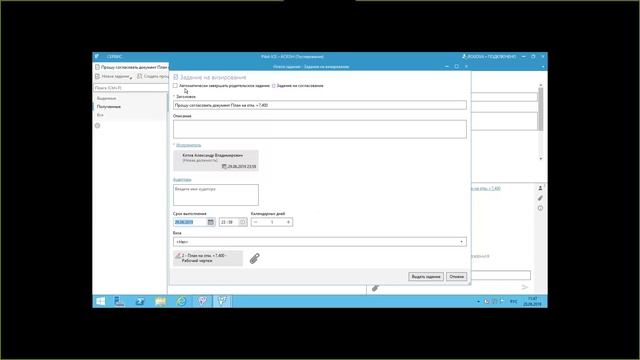This screenshot has height=360, width=640.
Task: Click the round icon below the 'Все' filter
Action: tap(98, 126)
